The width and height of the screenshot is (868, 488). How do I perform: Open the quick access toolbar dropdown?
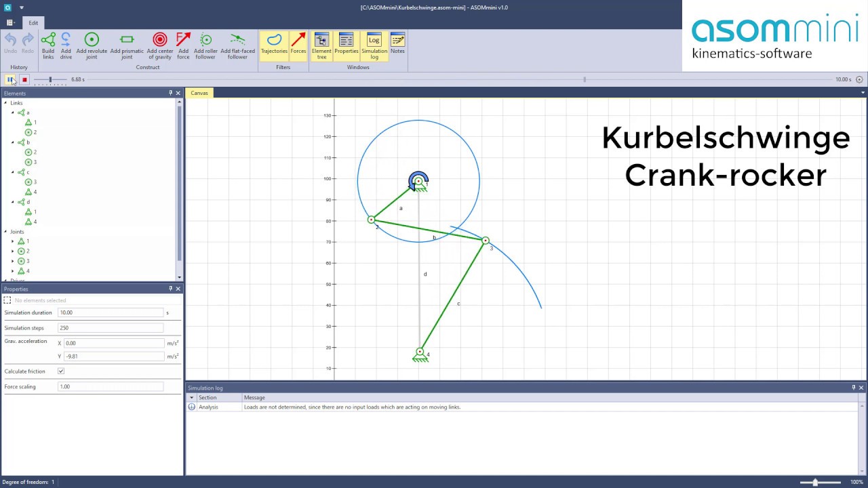pyautogui.click(x=22, y=8)
